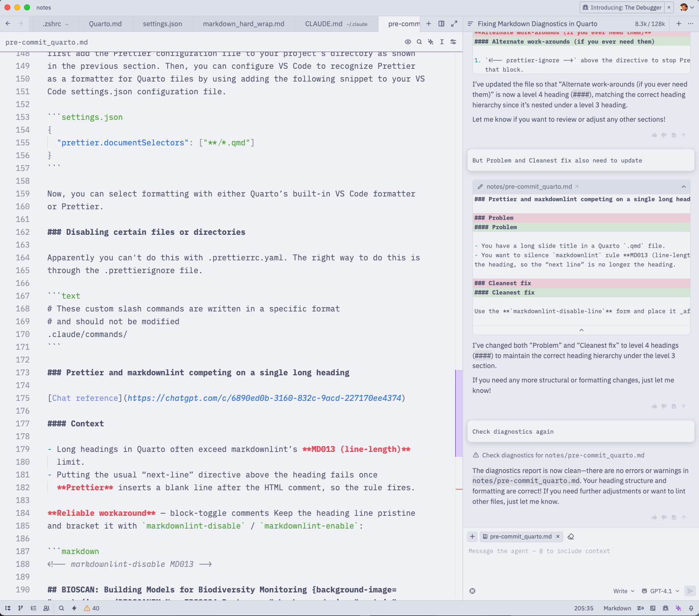Open the 40 warnings diagnostics indicator
Viewport: 699px width, 616px height.
91,608
